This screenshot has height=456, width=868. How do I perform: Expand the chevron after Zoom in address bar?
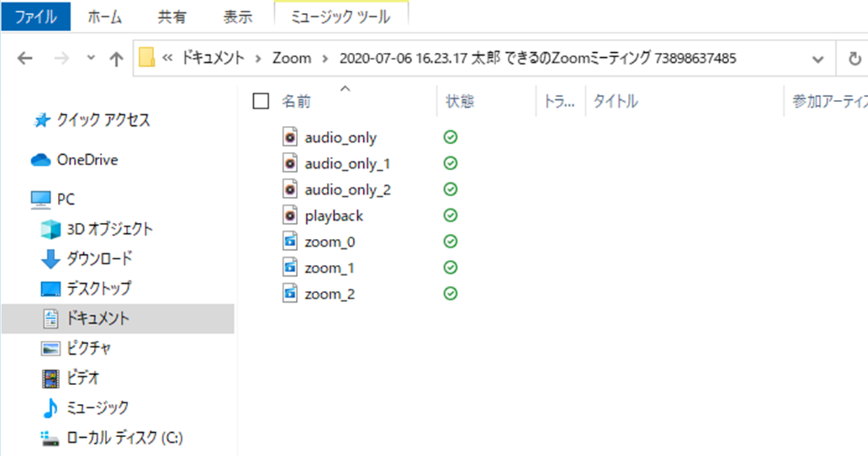point(325,59)
